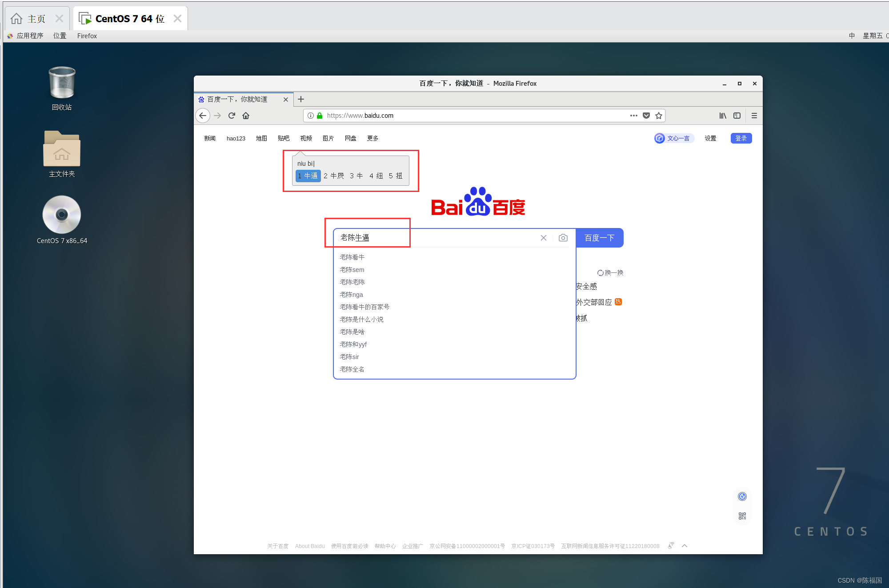This screenshot has width=889, height=588.
Task: Select suggestion 老陈是什么小说
Action: click(x=361, y=320)
